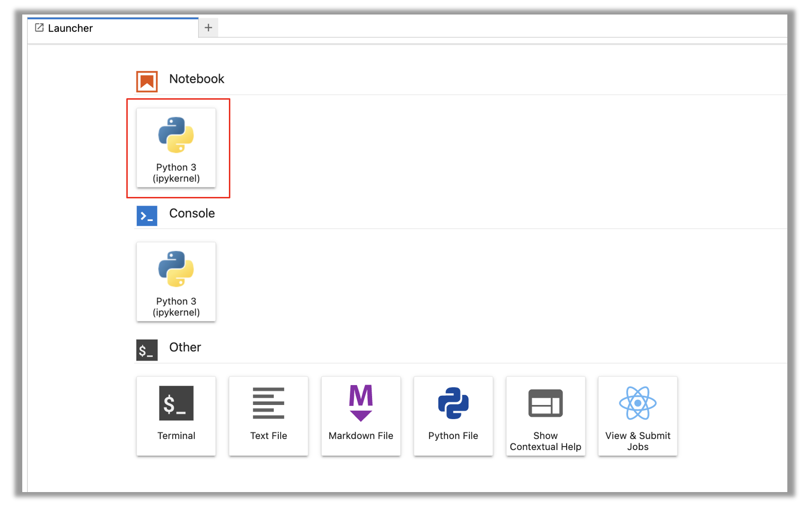Open Show Contextual Help
The image size is (812, 509).
546,416
